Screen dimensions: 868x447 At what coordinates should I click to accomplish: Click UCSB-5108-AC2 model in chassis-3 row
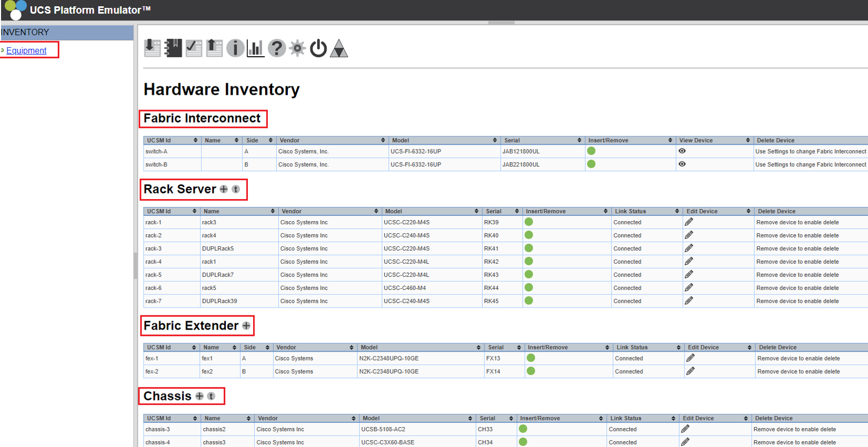(x=383, y=429)
